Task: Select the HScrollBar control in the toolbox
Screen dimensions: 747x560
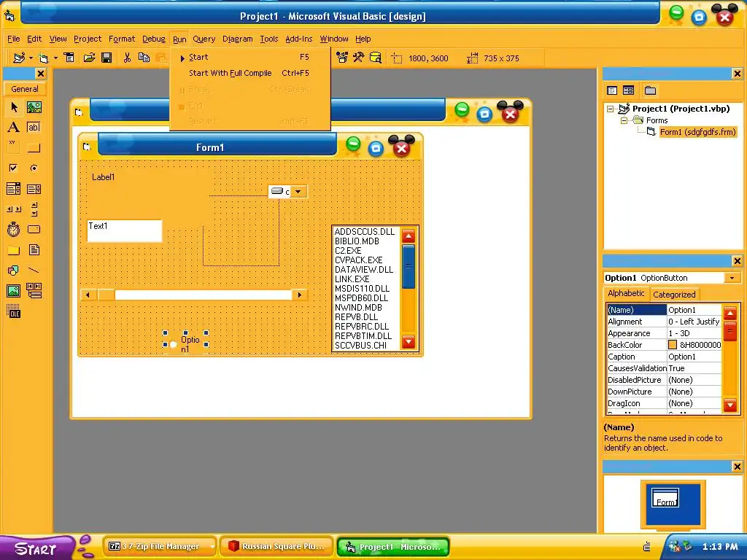Action: [14, 209]
